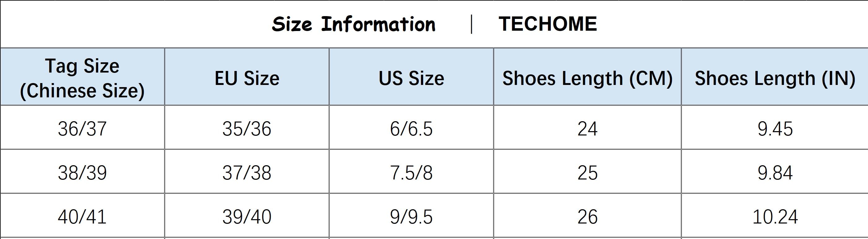868x239 pixels.
Task: Click the 9/9.5 US size cell
Action: (411, 217)
